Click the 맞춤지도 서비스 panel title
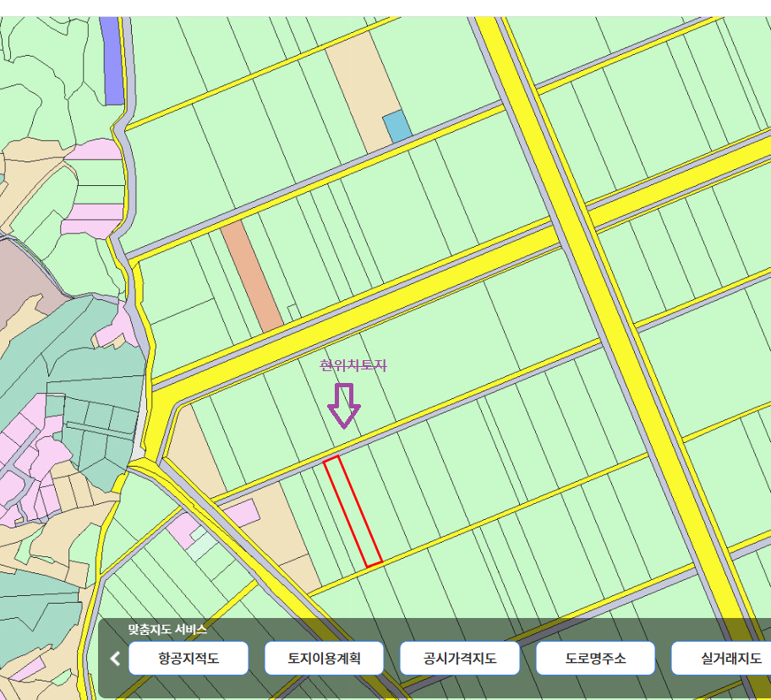Screen dimensions: 771x700 pyautogui.click(x=167, y=629)
